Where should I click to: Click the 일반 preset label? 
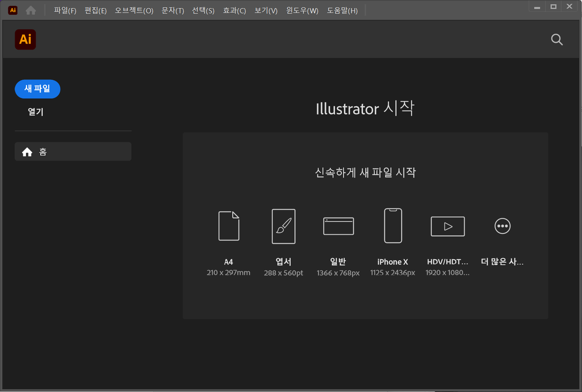point(338,262)
